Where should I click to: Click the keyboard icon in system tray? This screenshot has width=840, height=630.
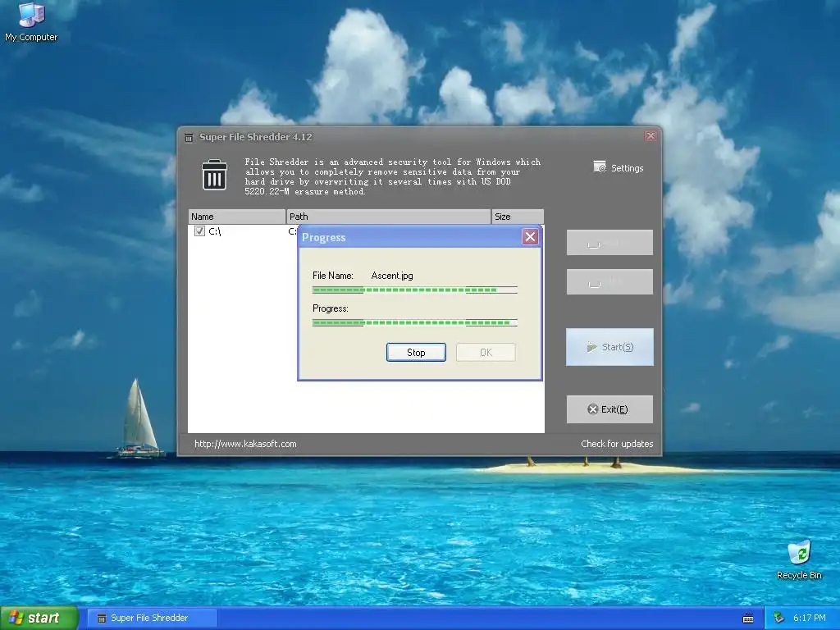pyautogui.click(x=748, y=619)
